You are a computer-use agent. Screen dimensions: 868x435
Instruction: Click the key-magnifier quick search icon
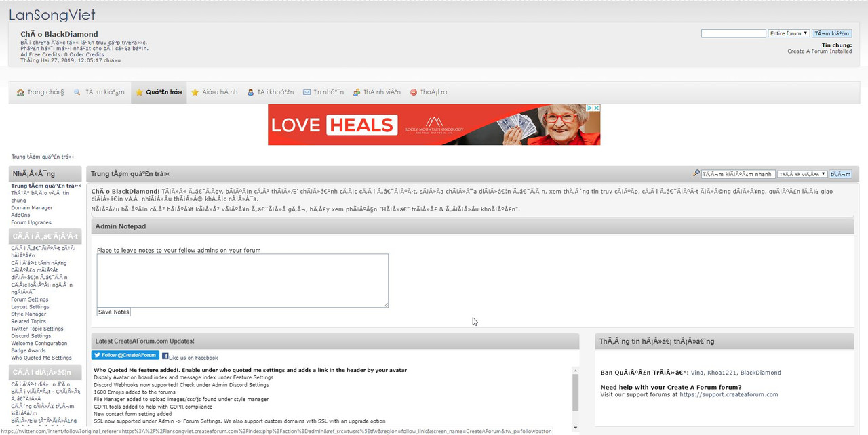coord(696,173)
